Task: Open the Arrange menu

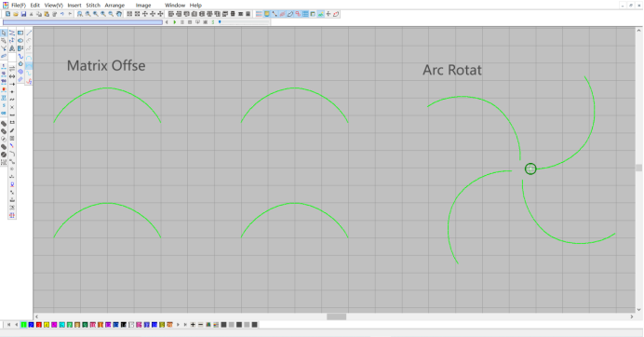Action: (x=114, y=6)
